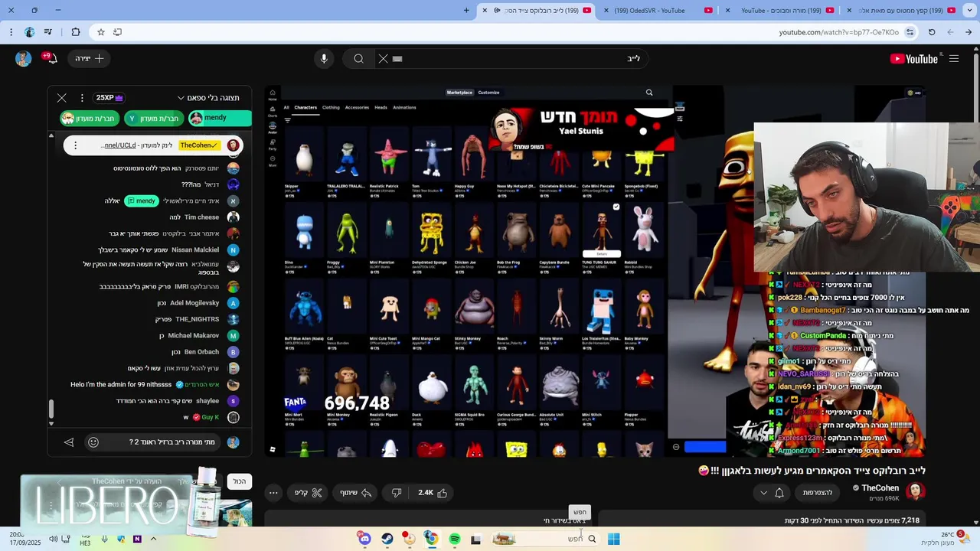Start voice search with microphone icon
980x551 pixels.
point(324,58)
